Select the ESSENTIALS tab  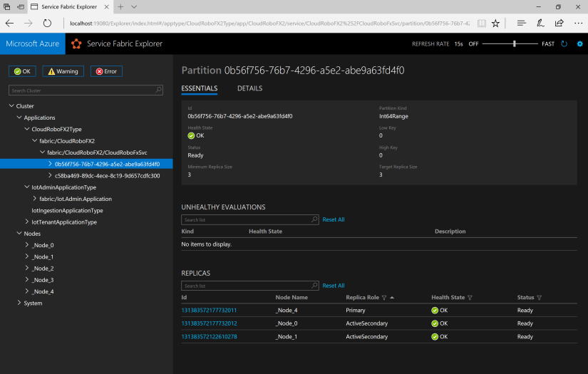(x=200, y=88)
